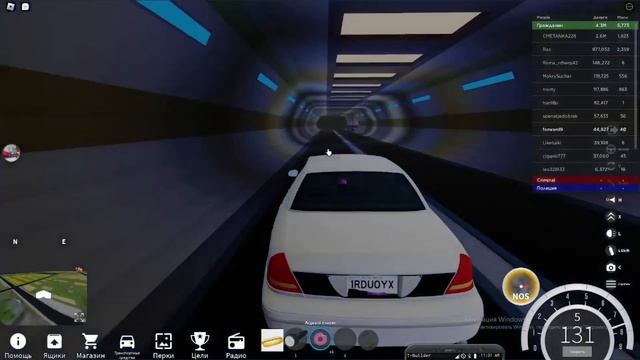
Task: Activate the NOS boost button
Action: (x=521, y=286)
